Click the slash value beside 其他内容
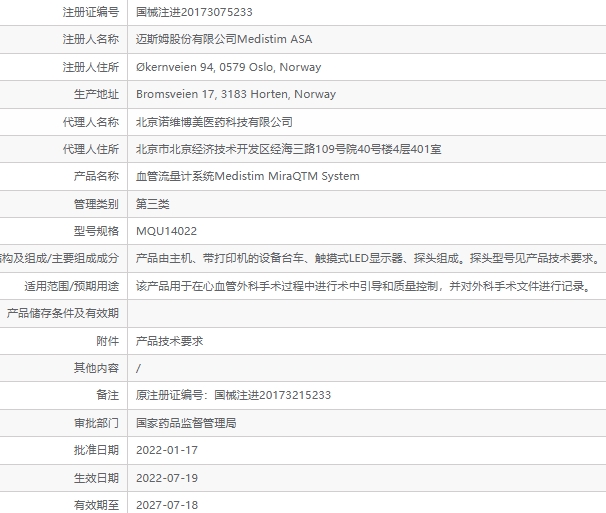The width and height of the screenshot is (606, 513). click(138, 368)
